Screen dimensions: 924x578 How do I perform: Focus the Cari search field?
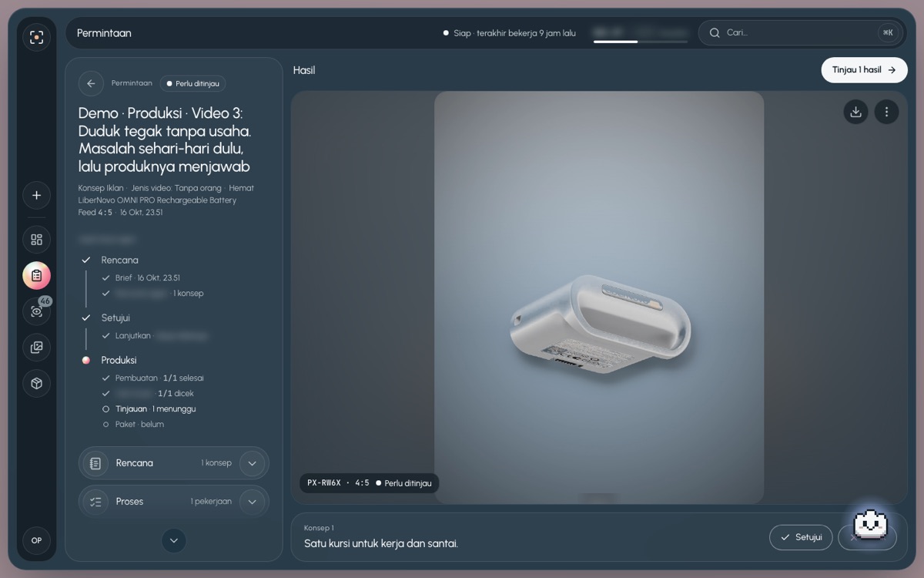coord(799,33)
